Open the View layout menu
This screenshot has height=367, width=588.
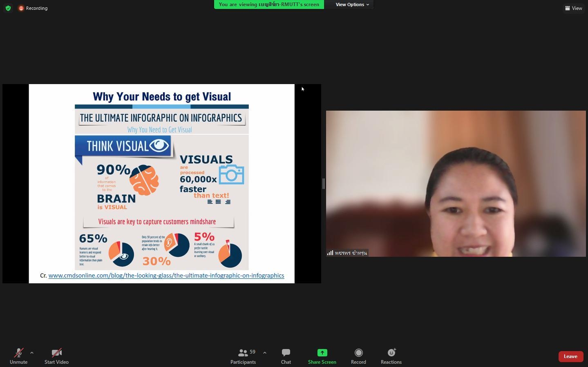point(574,8)
